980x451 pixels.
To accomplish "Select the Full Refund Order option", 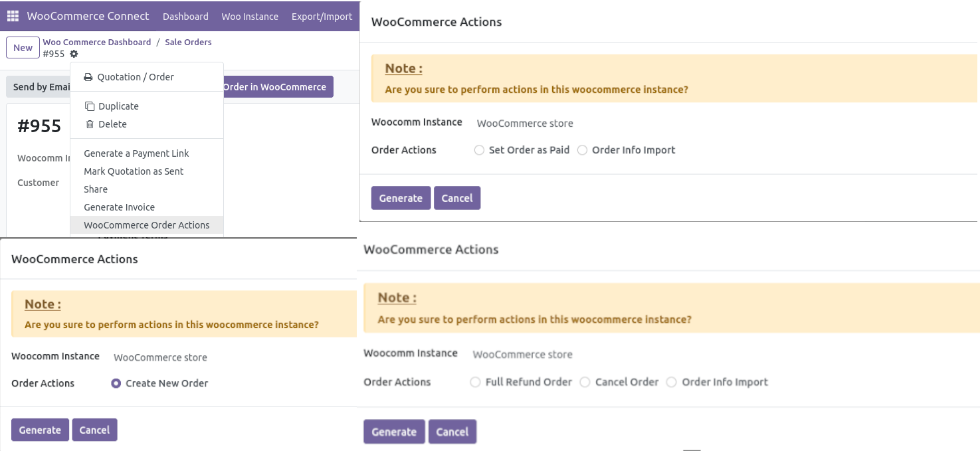I will click(475, 382).
